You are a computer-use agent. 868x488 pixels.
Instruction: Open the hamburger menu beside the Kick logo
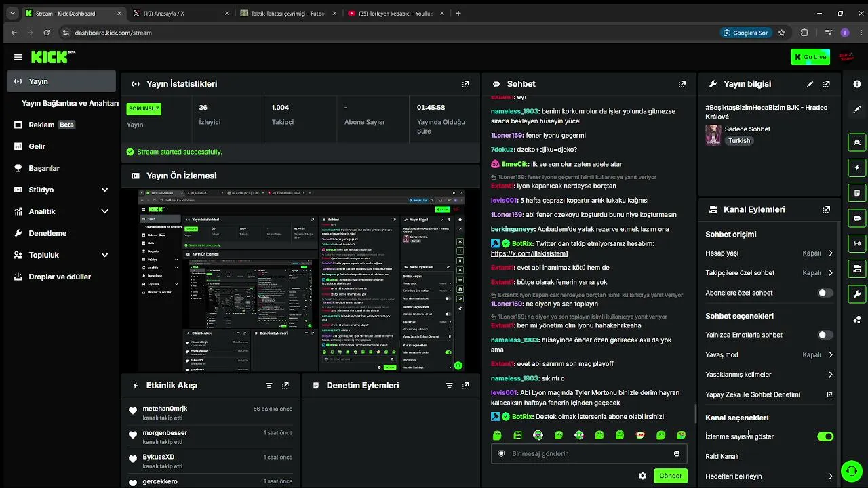(x=18, y=57)
